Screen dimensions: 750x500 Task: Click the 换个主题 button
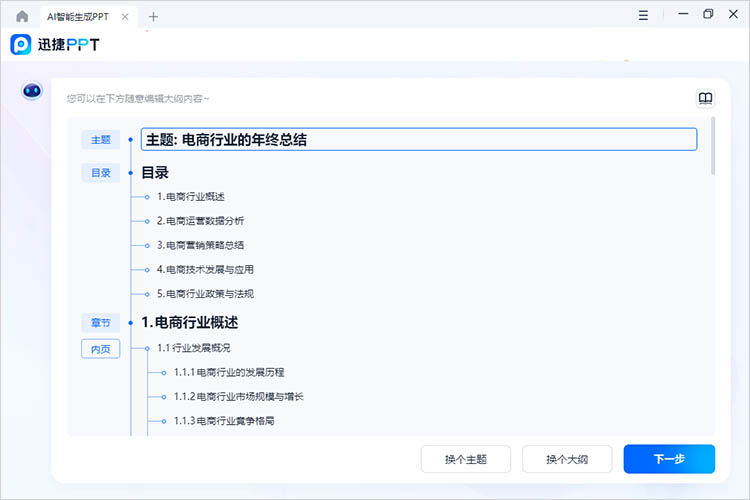[x=467, y=459]
